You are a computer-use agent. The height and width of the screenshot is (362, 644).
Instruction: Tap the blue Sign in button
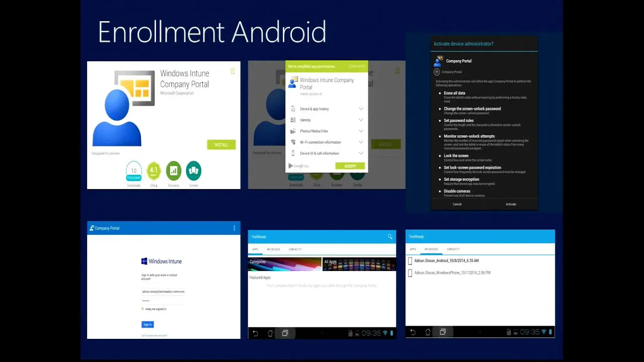tap(147, 325)
